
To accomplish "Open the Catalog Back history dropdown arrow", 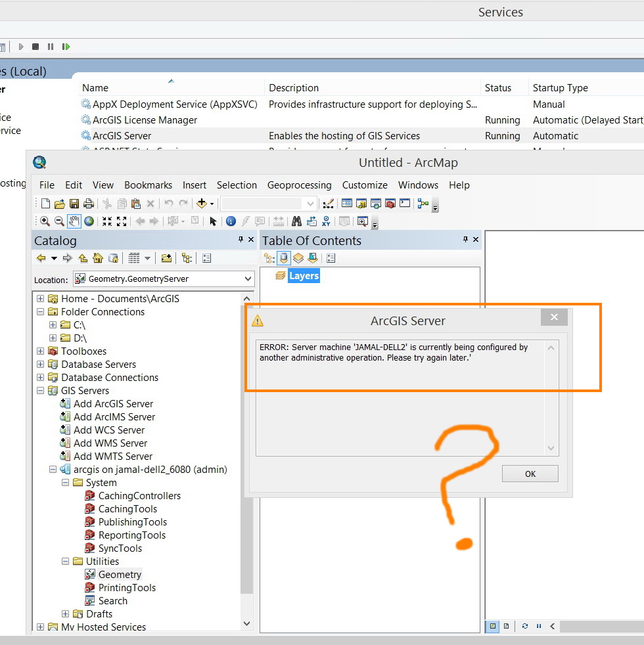I will [54, 258].
